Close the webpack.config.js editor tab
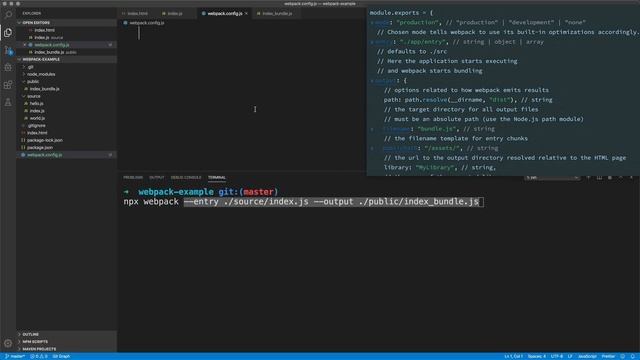The height and width of the screenshot is (360, 640). 246,13
